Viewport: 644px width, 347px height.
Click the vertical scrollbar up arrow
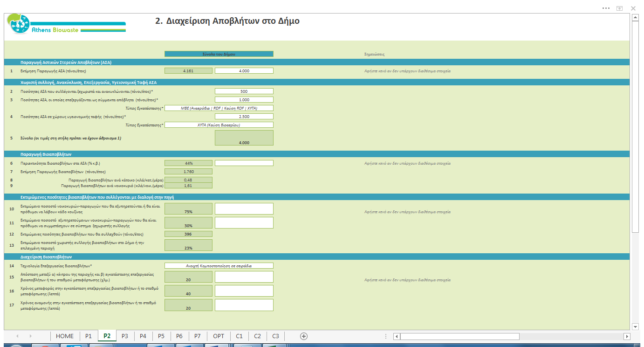tap(635, 18)
